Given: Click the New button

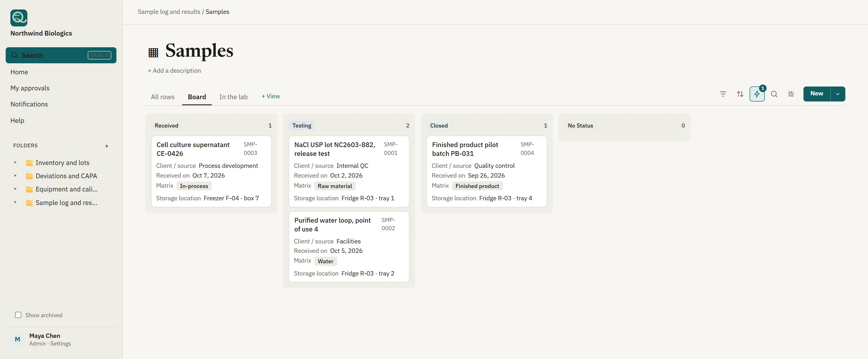Looking at the screenshot, I should [x=817, y=94].
